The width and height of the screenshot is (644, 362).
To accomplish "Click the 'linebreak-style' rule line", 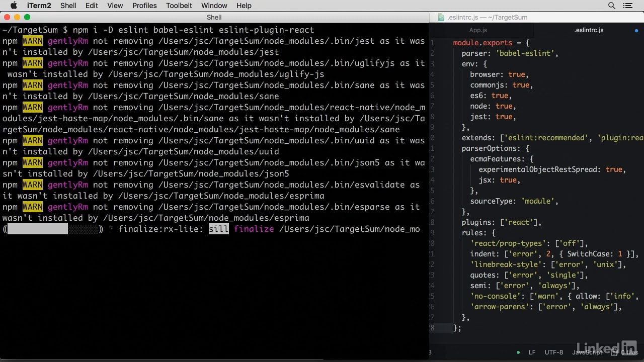I will point(548,264).
